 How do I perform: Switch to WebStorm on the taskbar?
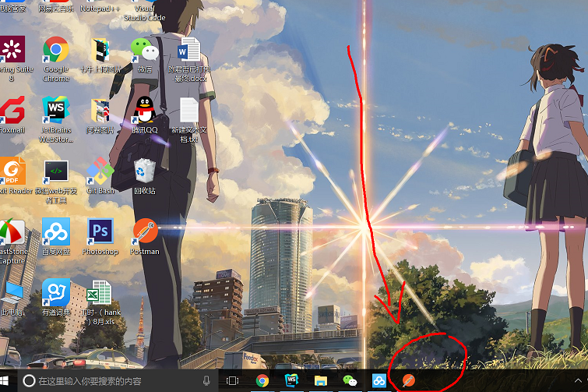(x=291, y=381)
